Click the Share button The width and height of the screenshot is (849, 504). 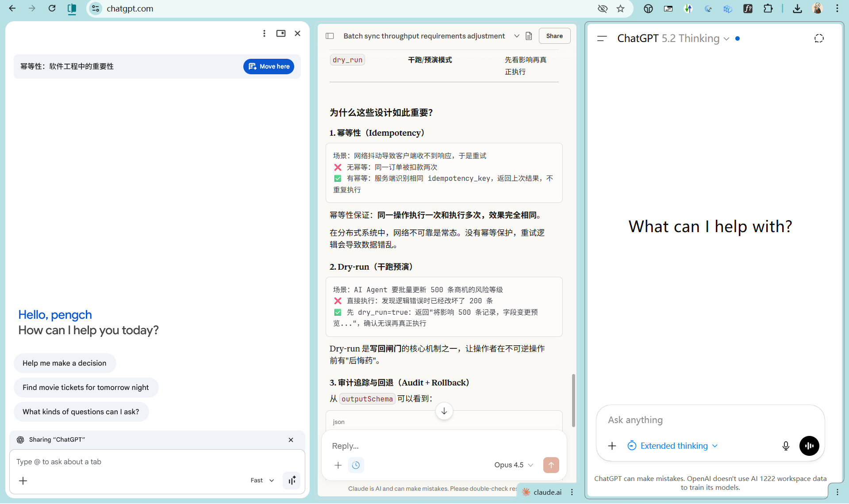pos(554,36)
